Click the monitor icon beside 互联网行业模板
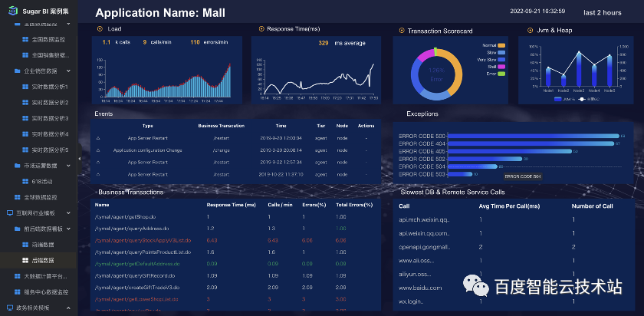Image resolution: width=644 pixels, height=316 pixels. (x=10, y=213)
